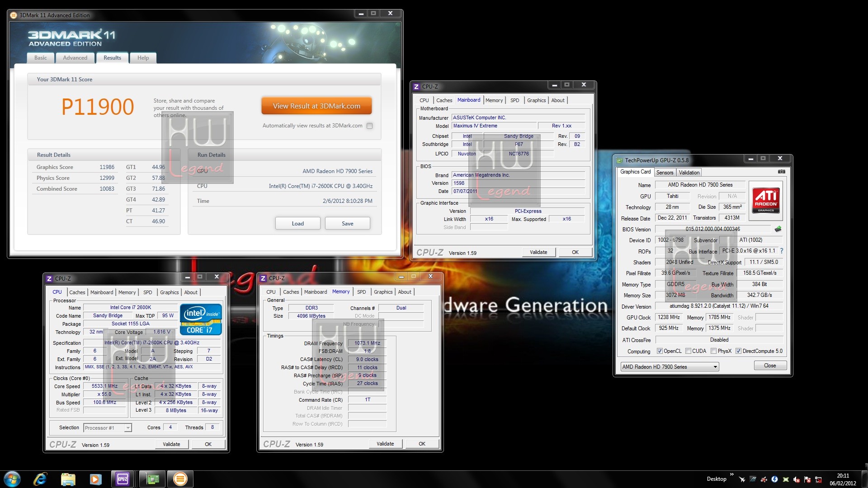Open the SPD tab in the CPU-Z Mainboard window

coord(514,100)
